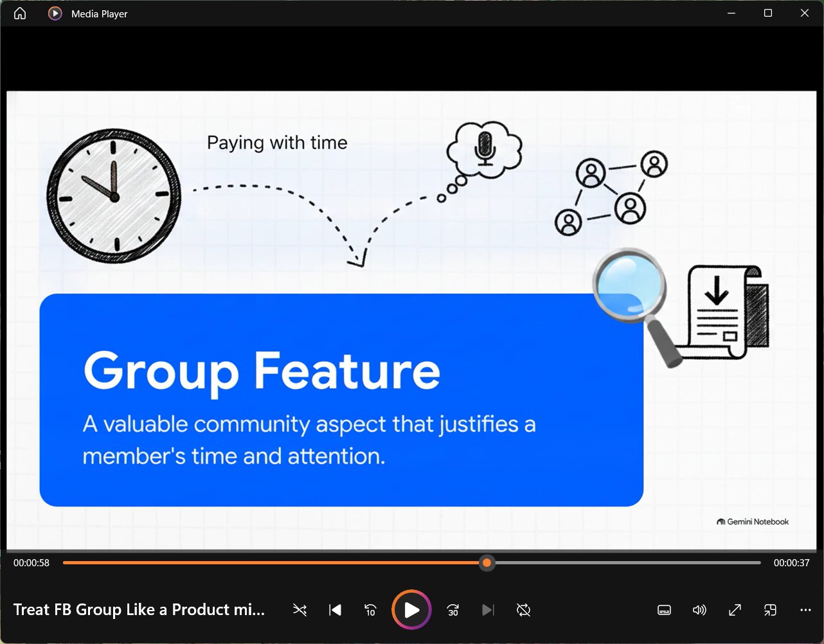
Task: Click remaining time 00:00:37
Action: (791, 563)
